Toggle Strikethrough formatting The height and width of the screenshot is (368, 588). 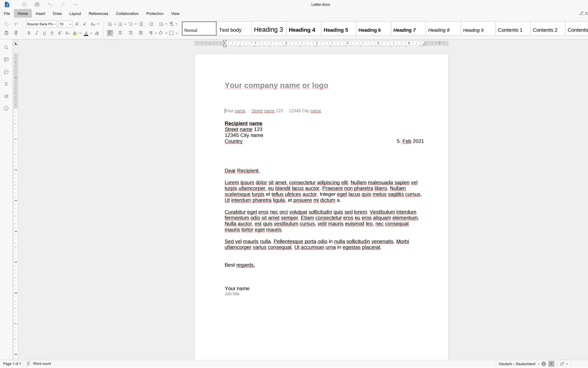coord(52,33)
